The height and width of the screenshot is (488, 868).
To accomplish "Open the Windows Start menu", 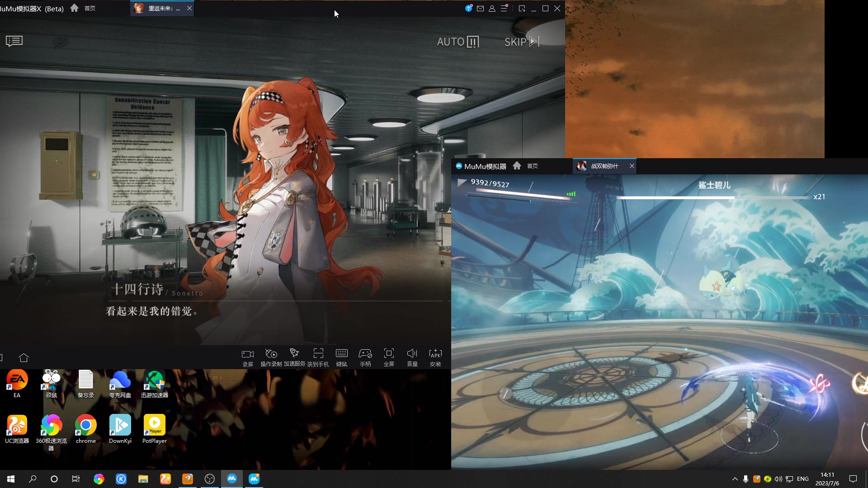I will click(x=11, y=479).
